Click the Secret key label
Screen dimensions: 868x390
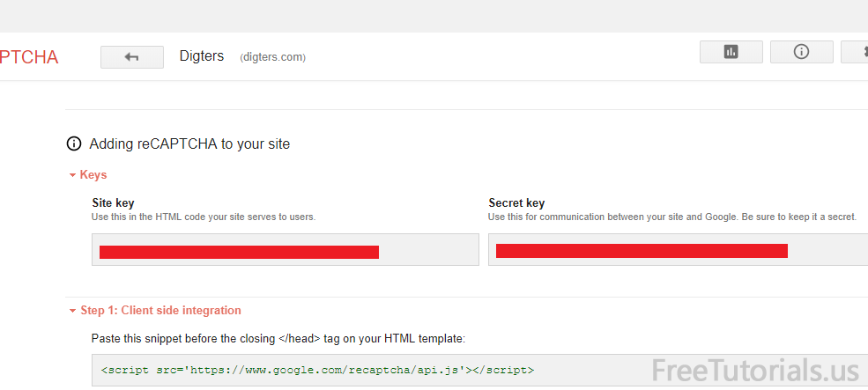tap(516, 203)
